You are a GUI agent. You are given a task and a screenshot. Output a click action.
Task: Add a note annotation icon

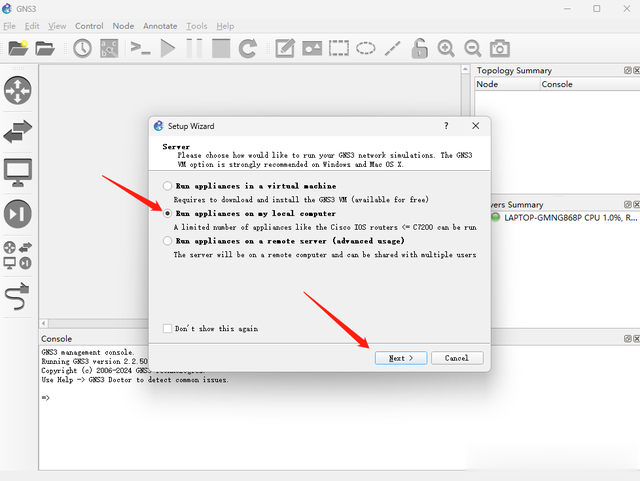(285, 48)
